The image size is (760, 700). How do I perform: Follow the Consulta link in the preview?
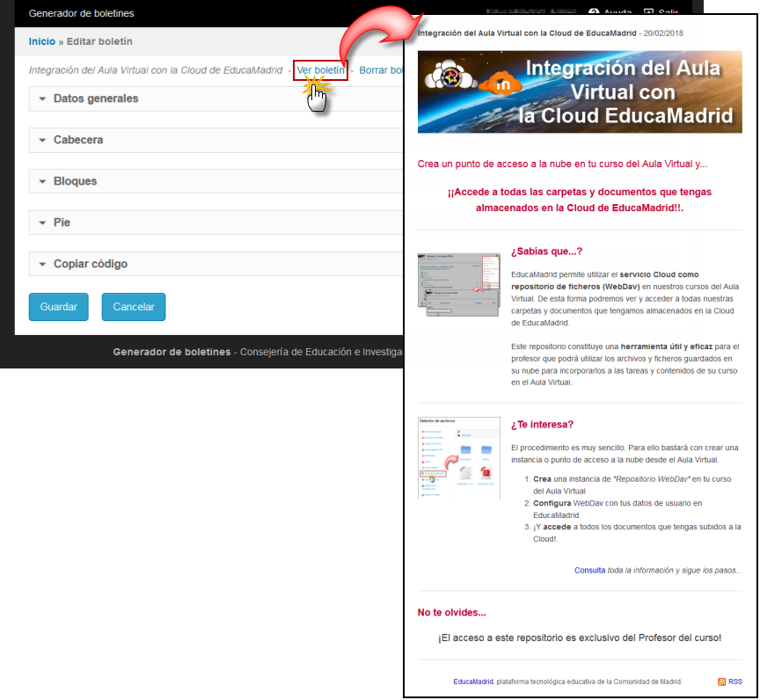pos(590,570)
